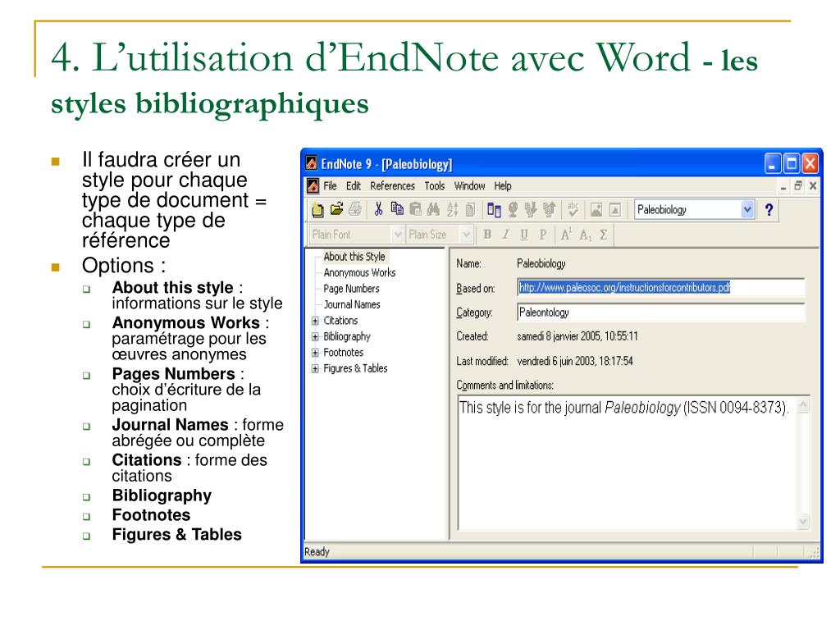This screenshot has width=840, height=630.
Task: Toggle Underline formatting button
Action: [x=524, y=235]
